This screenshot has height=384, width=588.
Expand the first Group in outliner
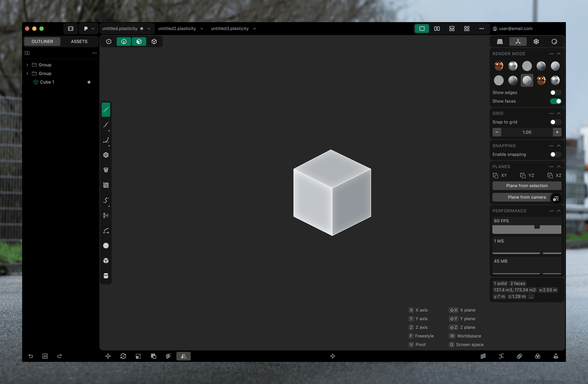click(x=27, y=65)
